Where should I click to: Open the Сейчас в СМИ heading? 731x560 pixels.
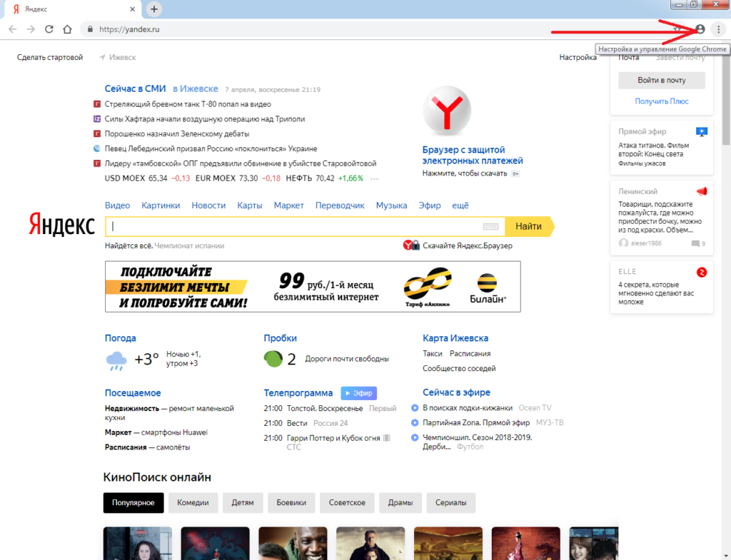coord(135,89)
